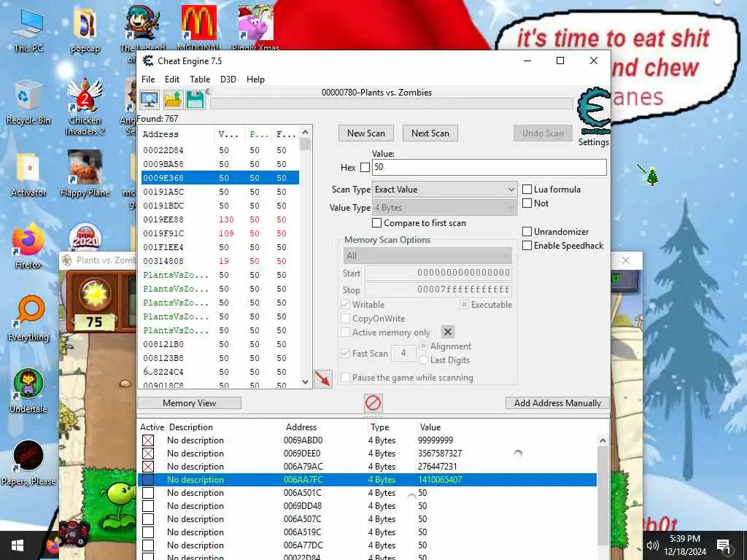Toggle active box for address 006A501C

pyautogui.click(x=148, y=493)
